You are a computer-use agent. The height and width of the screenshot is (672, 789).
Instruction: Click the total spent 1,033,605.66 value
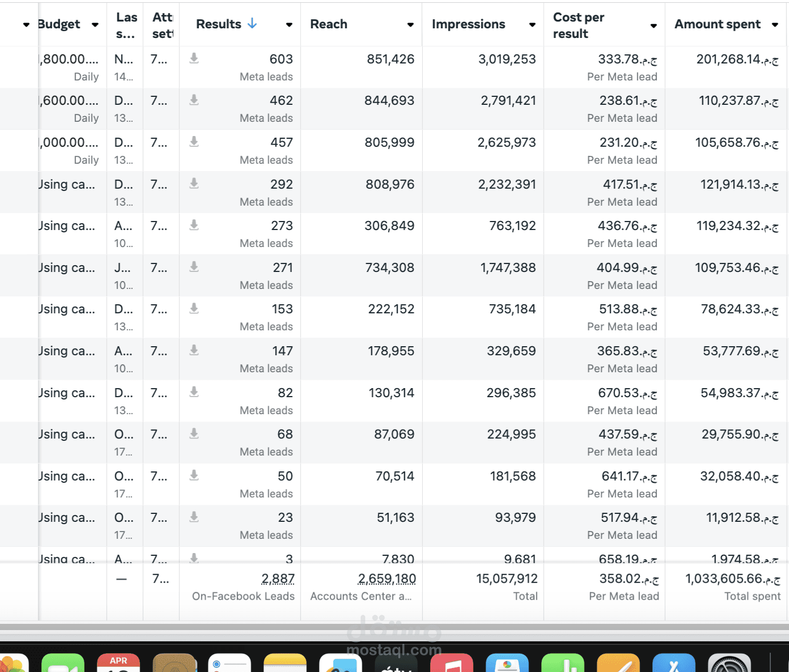[x=733, y=579]
